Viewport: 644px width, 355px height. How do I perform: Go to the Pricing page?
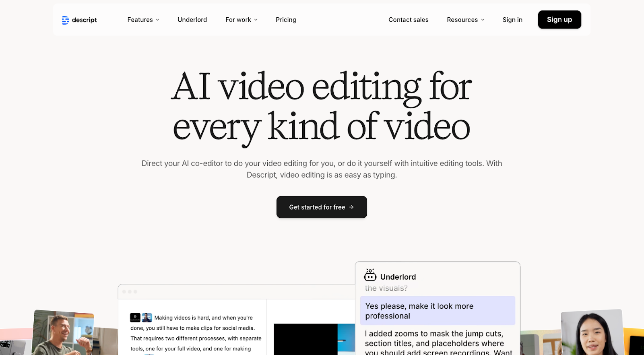(286, 20)
